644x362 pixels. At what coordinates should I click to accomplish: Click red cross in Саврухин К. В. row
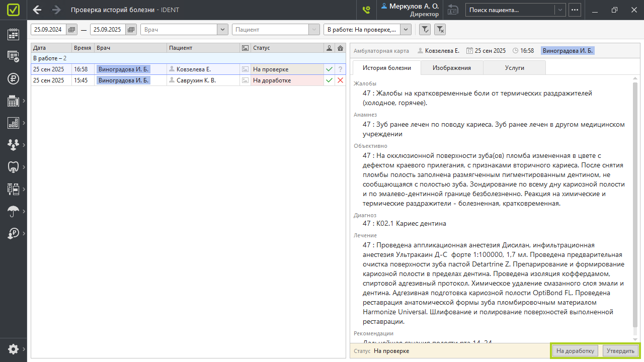click(x=341, y=80)
